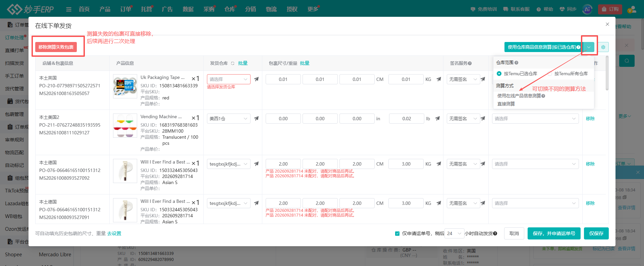This screenshot has height=266, width=644.
Task: Click the search icon button behind dialog
Action: point(627,61)
